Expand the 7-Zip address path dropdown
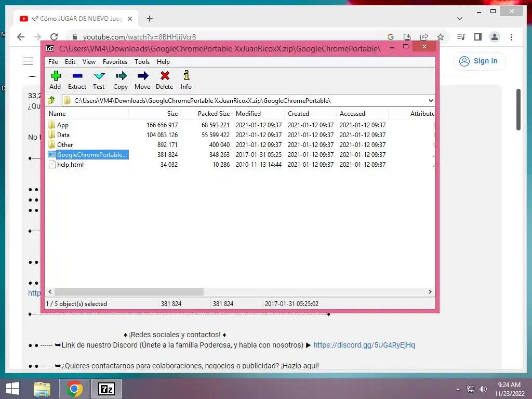The image size is (532, 399). 431,100
